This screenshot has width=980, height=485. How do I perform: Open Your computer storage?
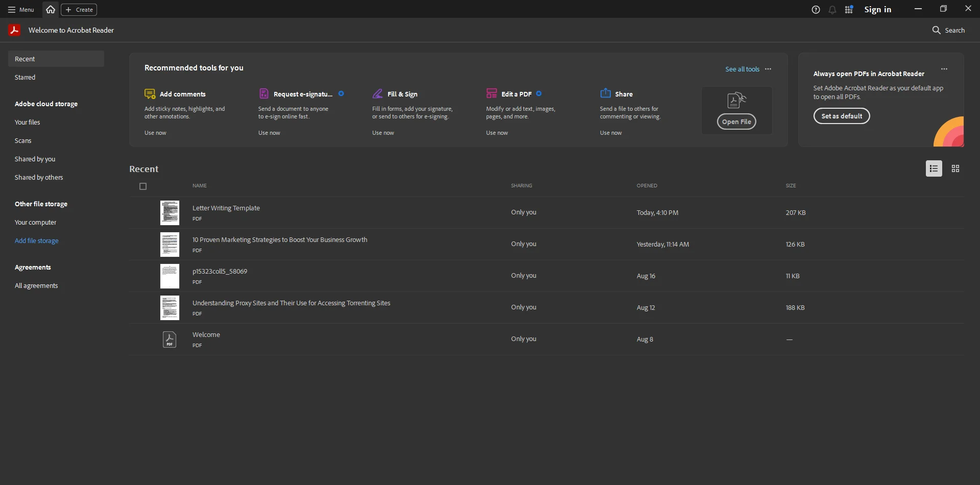[x=35, y=223]
